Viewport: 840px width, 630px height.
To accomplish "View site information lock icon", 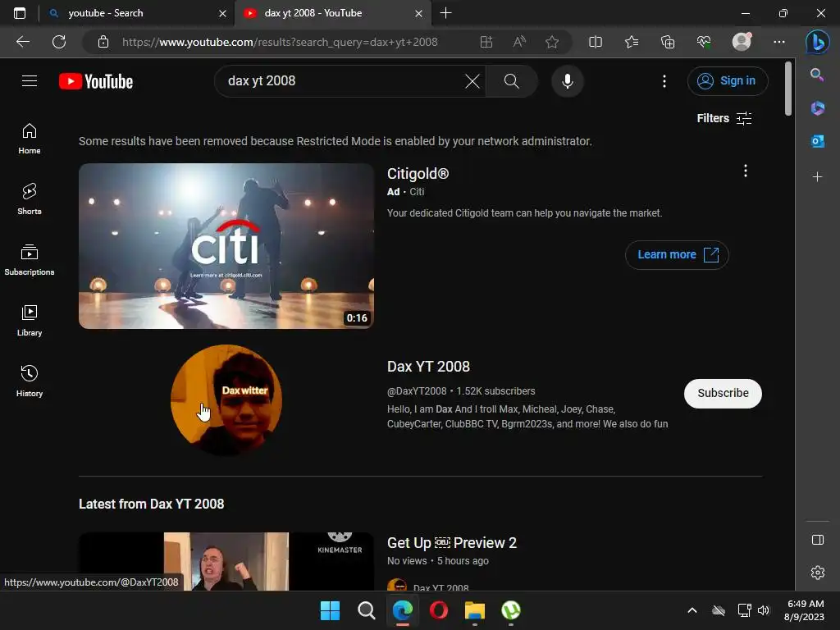I will [103, 42].
